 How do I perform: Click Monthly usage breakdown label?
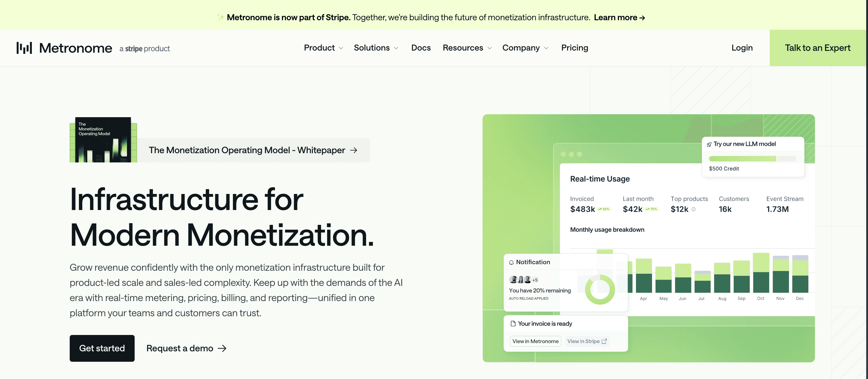point(607,230)
